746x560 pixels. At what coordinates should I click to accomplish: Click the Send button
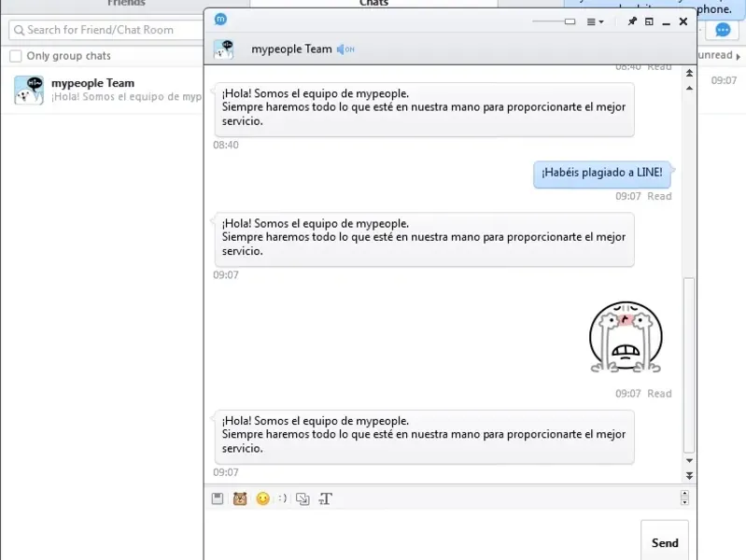click(665, 541)
